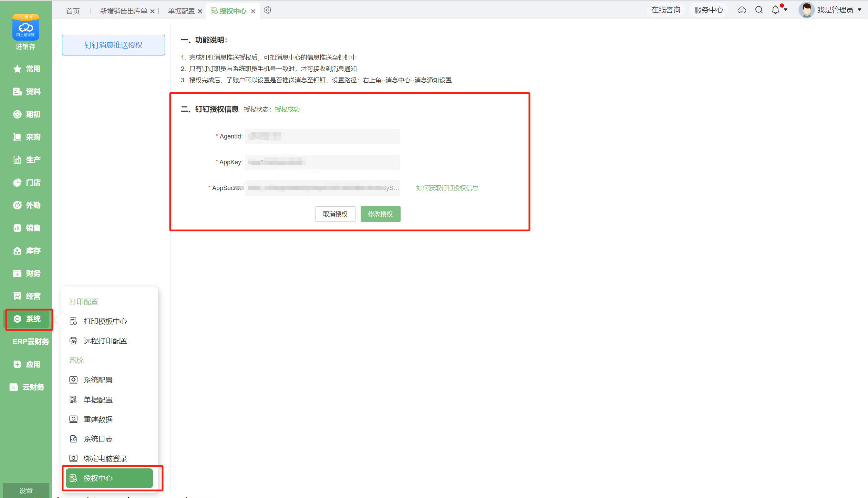Screen dimensions: 868x498
Task: Switch to the 单据配置 tab
Action: click(181, 11)
